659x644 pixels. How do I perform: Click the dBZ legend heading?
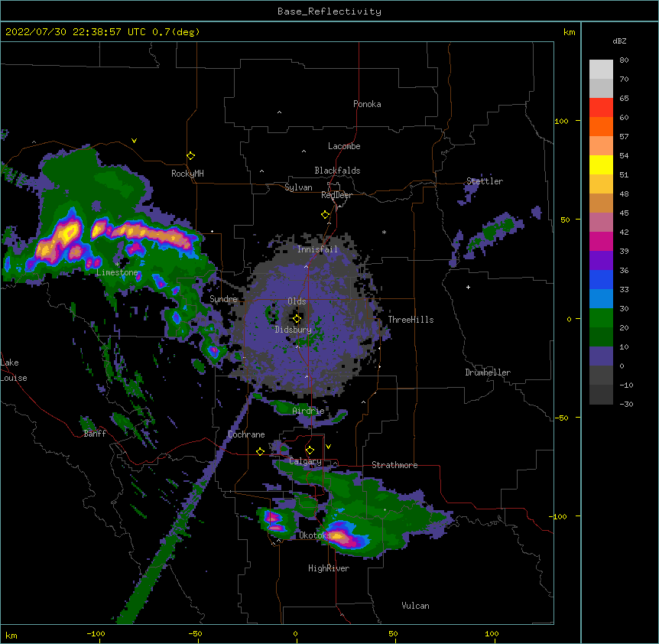click(619, 41)
